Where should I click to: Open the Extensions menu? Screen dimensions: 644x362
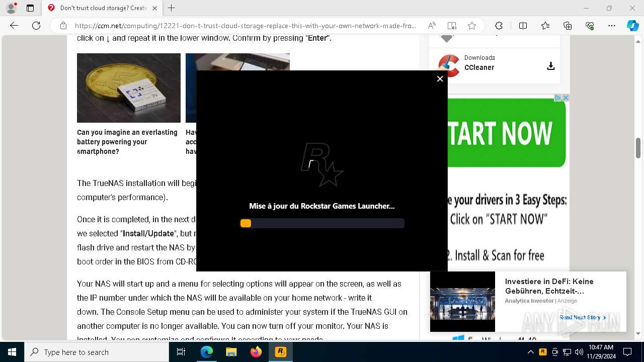pos(499,26)
